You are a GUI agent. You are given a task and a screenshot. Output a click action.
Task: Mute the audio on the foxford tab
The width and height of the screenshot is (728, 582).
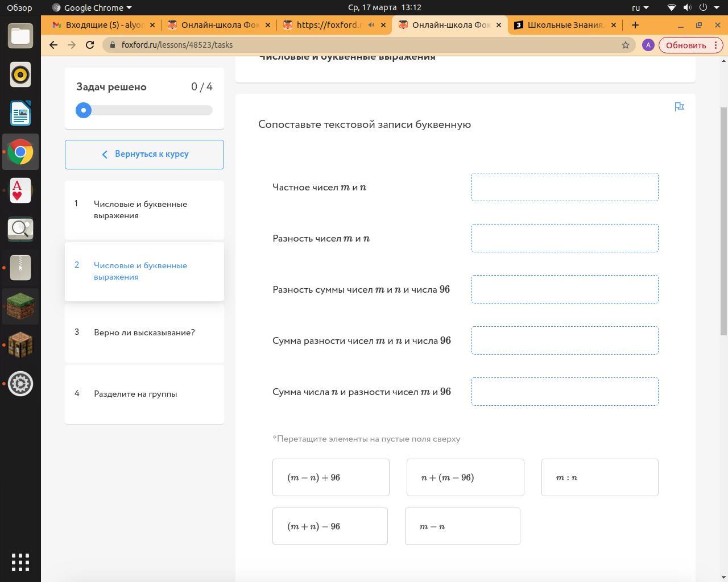click(371, 25)
